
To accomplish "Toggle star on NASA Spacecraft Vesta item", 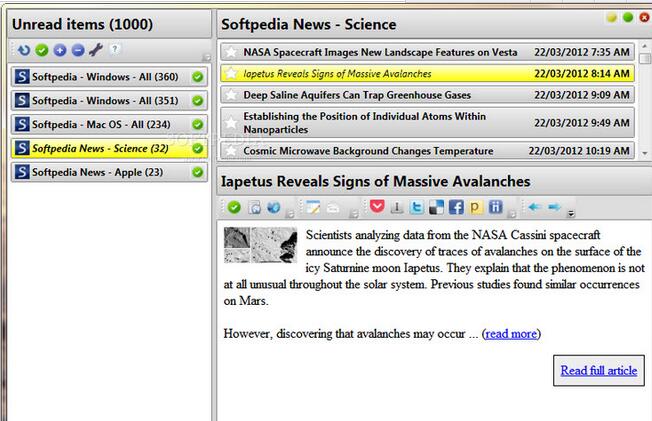I will [230, 52].
